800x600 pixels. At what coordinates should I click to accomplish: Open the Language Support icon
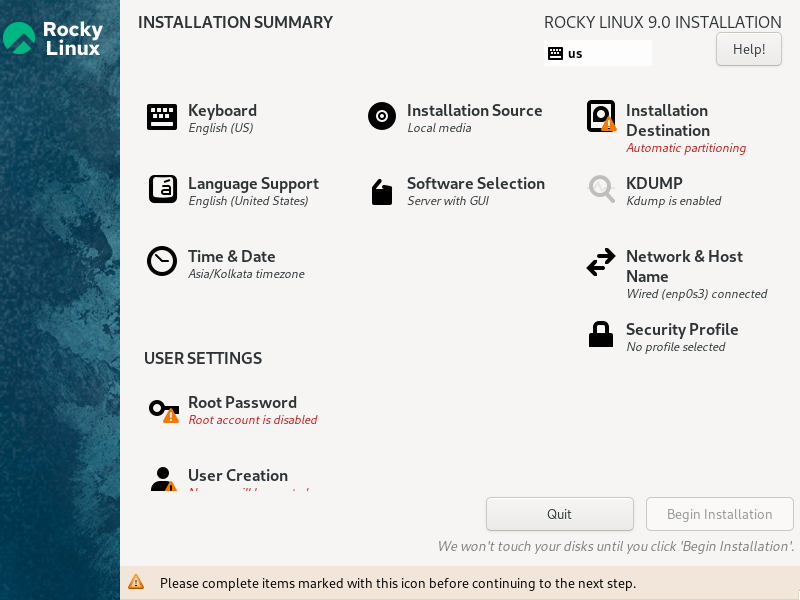[x=162, y=189]
